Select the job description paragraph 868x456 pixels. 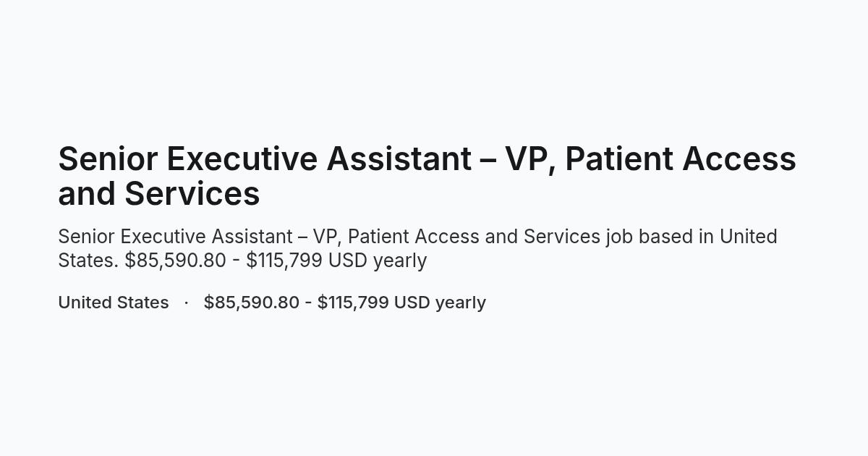click(418, 248)
